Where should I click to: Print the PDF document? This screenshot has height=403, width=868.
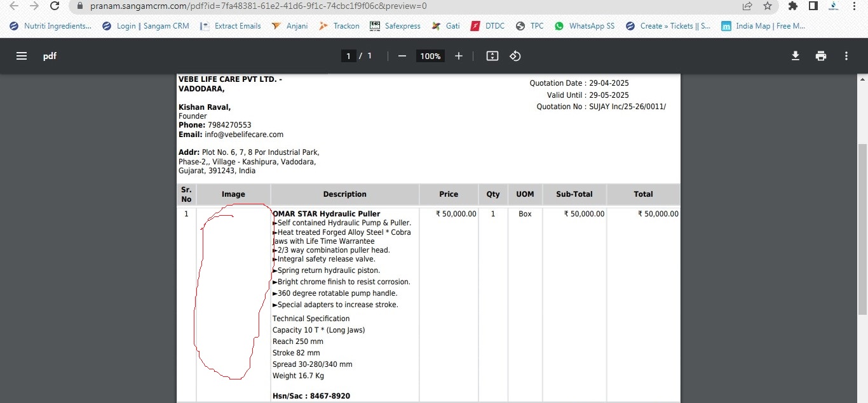821,56
